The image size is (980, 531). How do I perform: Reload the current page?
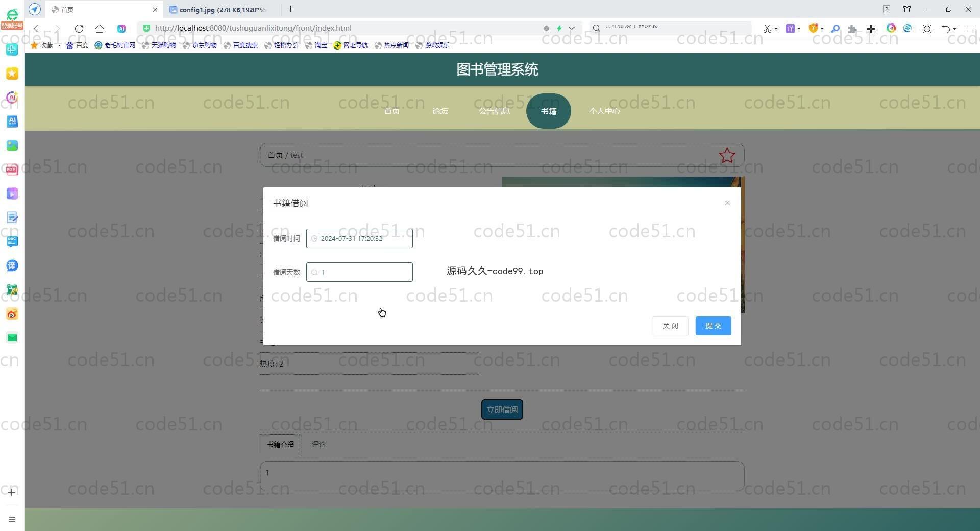coord(79,29)
